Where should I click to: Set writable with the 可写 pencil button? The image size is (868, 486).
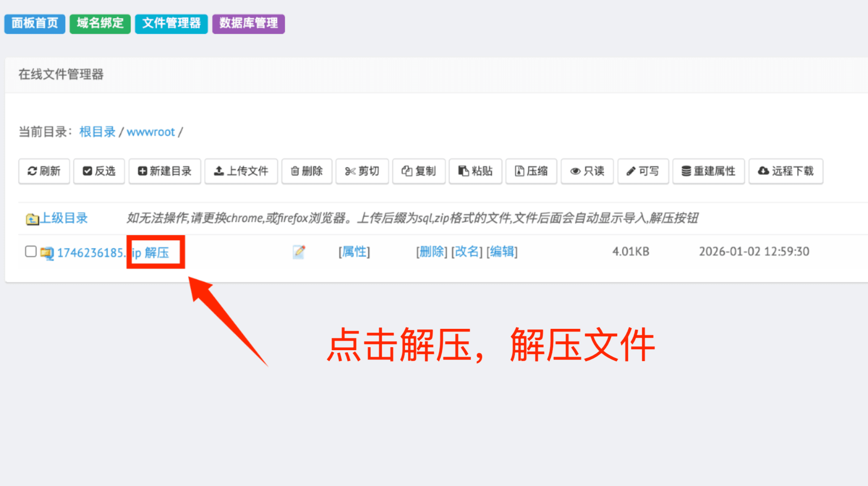[x=643, y=171]
